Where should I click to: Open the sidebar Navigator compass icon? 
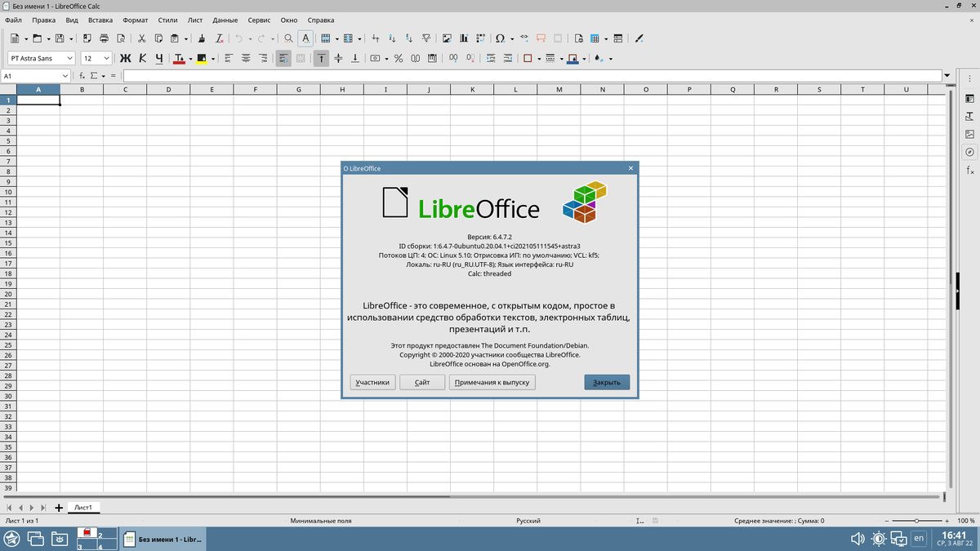[x=969, y=152]
